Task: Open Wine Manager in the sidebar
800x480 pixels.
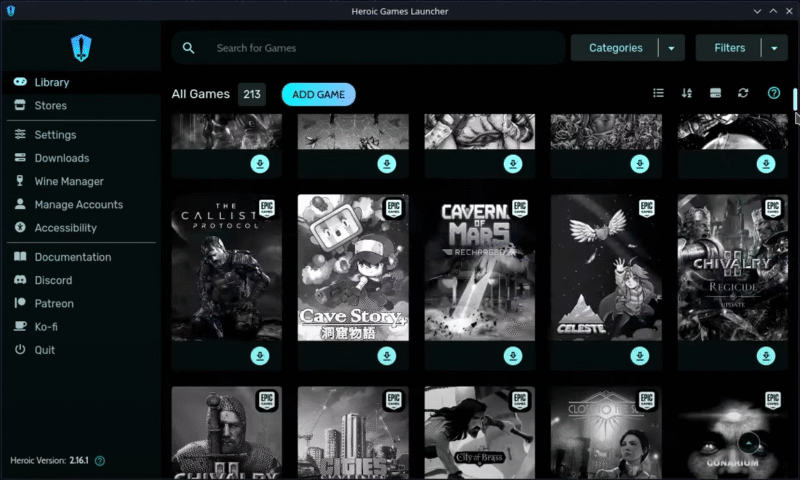Action: [x=81, y=181]
